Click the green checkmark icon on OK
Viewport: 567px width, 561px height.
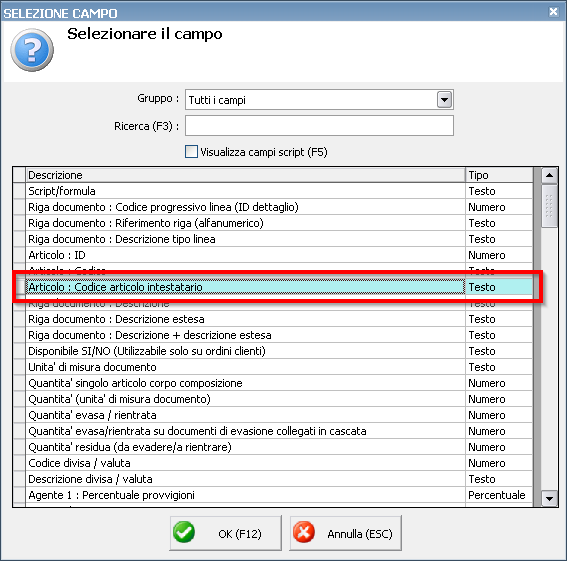point(184,532)
